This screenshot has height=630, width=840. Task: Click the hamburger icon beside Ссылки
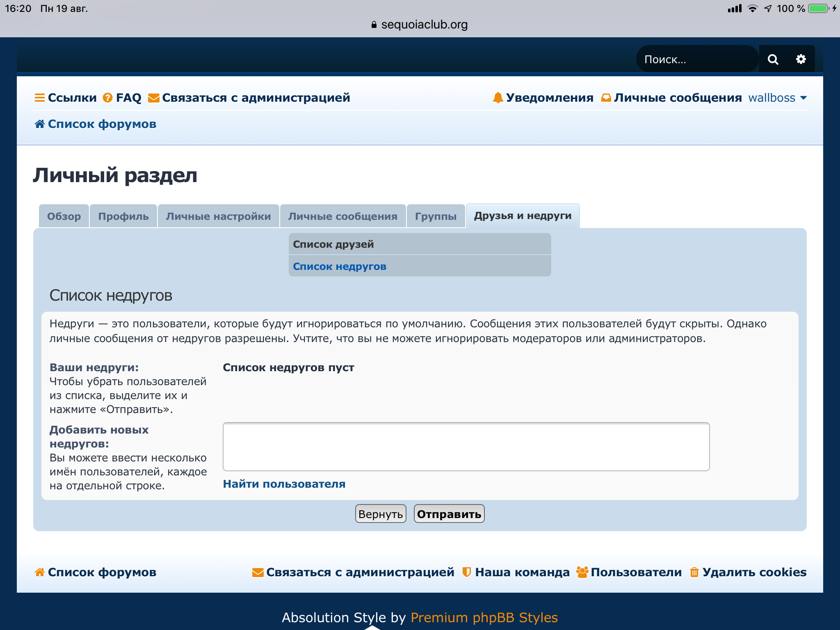pos(39,98)
